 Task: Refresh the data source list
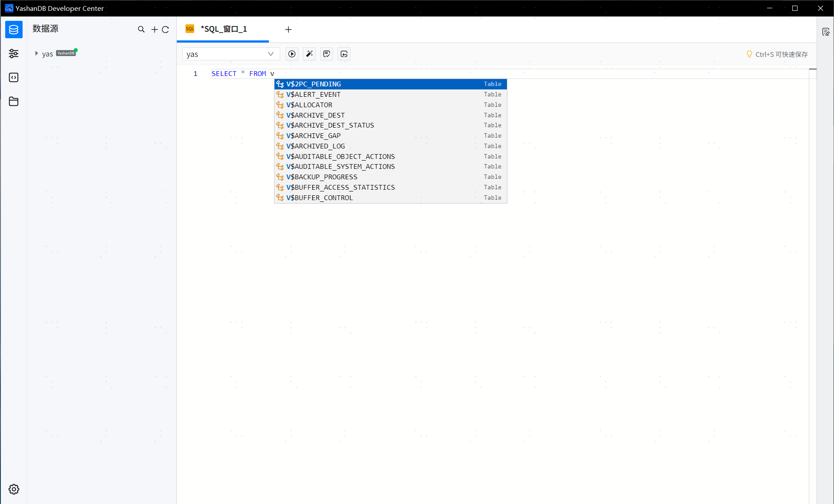pyautogui.click(x=165, y=30)
